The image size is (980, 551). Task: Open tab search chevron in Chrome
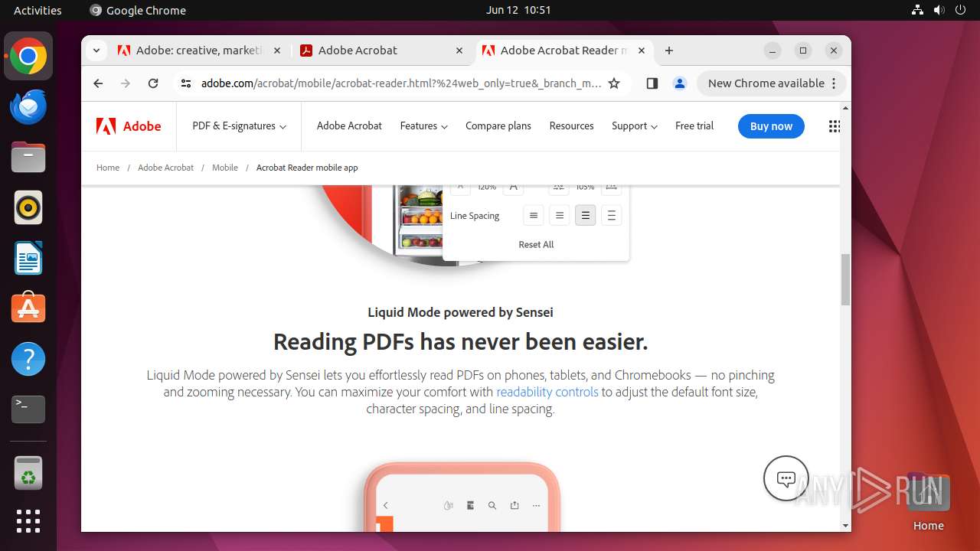click(x=96, y=51)
